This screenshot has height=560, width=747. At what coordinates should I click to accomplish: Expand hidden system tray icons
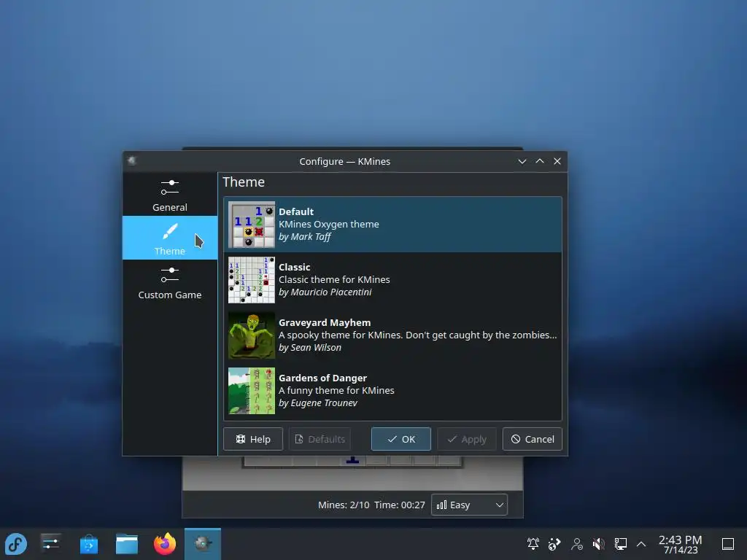point(641,544)
